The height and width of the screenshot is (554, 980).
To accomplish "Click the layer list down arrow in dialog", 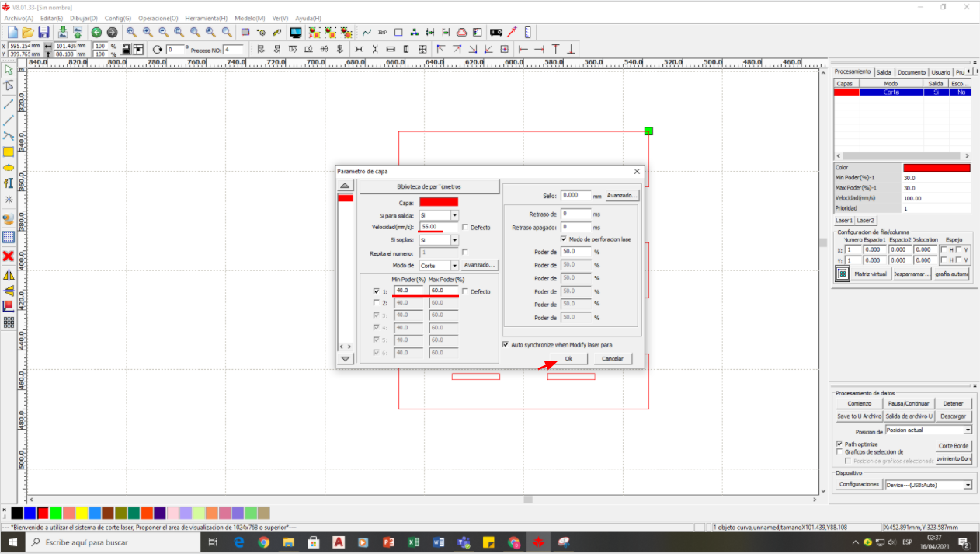I will coord(346,358).
